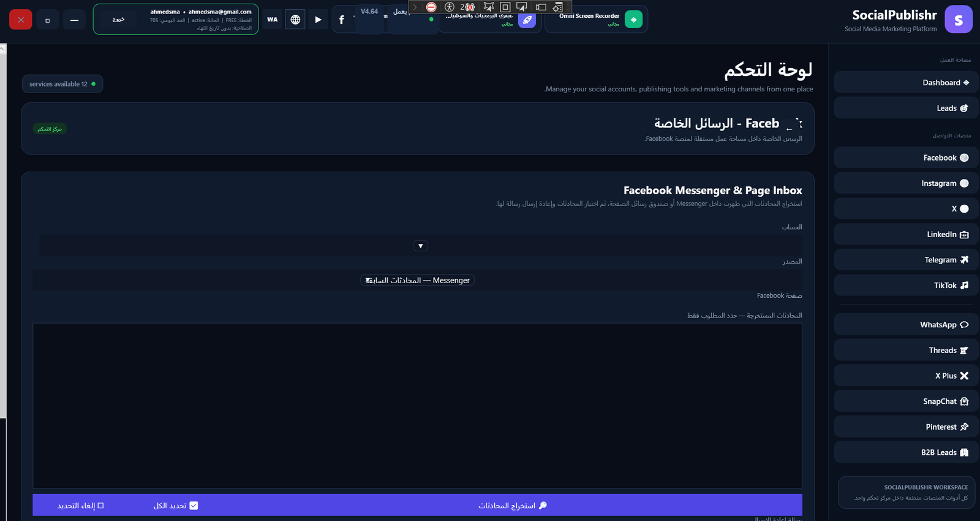Viewport: 980px width, 521px height.
Task: Click the Pinterest pin icon
Action: coord(964,427)
